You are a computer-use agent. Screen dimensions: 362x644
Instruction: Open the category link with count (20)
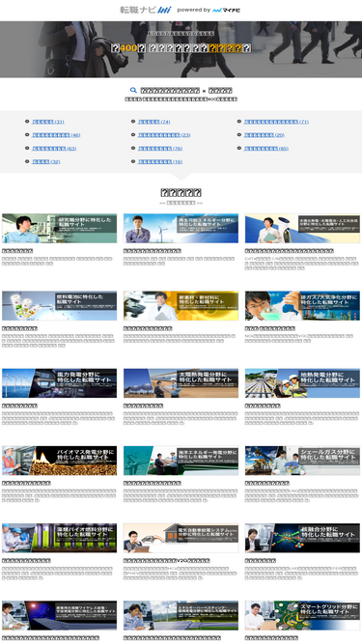pyautogui.click(x=264, y=135)
